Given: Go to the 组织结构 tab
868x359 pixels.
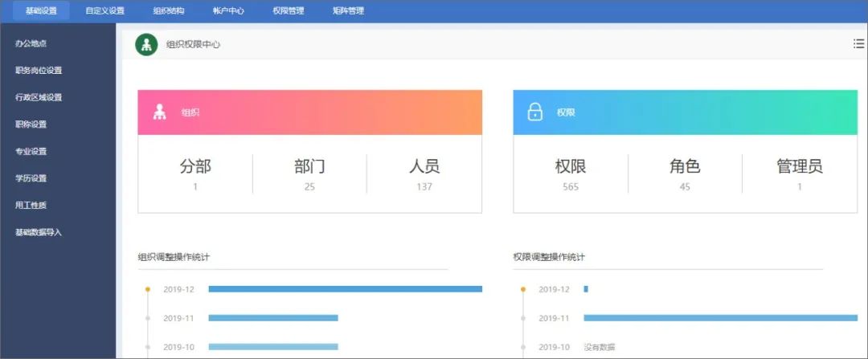Looking at the screenshot, I should (169, 10).
